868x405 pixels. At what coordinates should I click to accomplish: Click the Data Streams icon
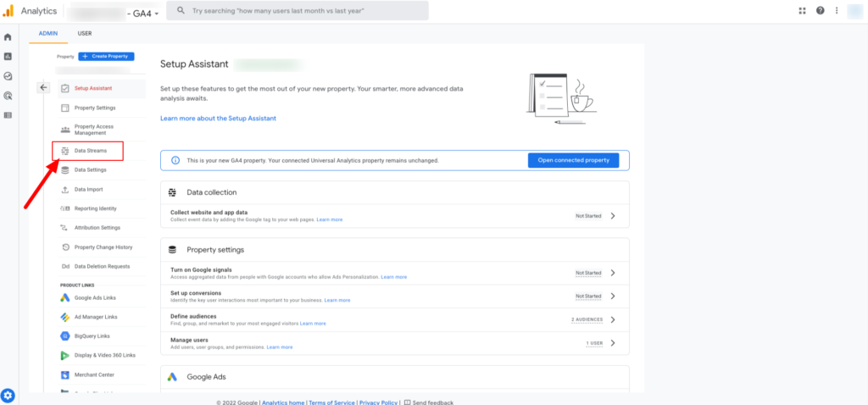pos(64,151)
